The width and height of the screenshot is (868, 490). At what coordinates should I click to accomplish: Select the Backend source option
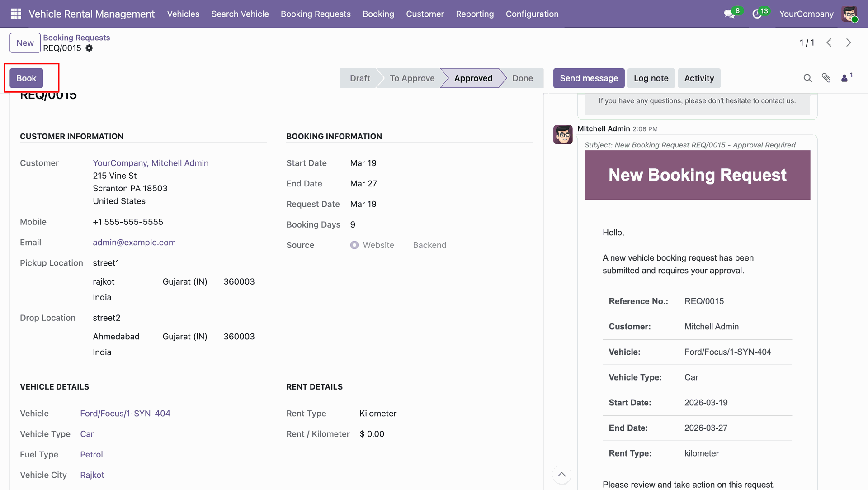[429, 245]
